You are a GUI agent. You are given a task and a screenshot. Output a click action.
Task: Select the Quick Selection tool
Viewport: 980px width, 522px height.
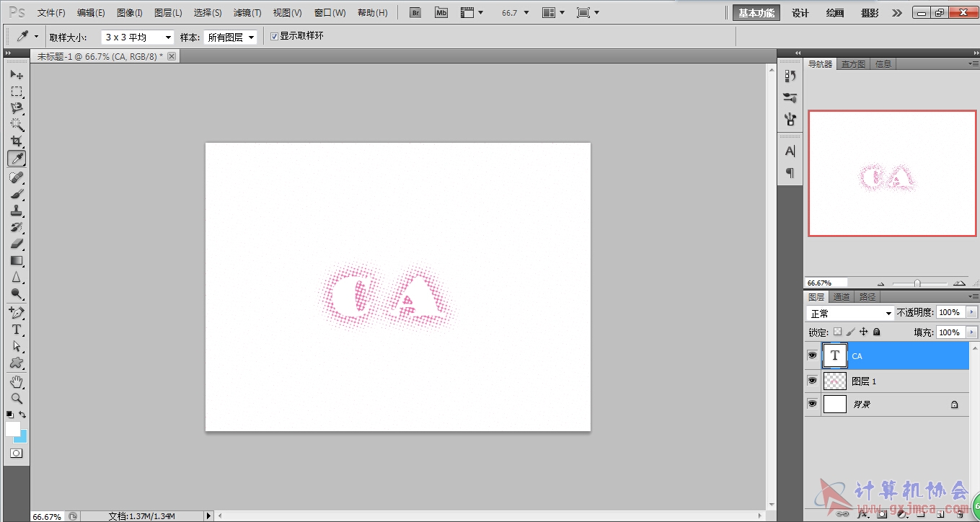point(17,125)
